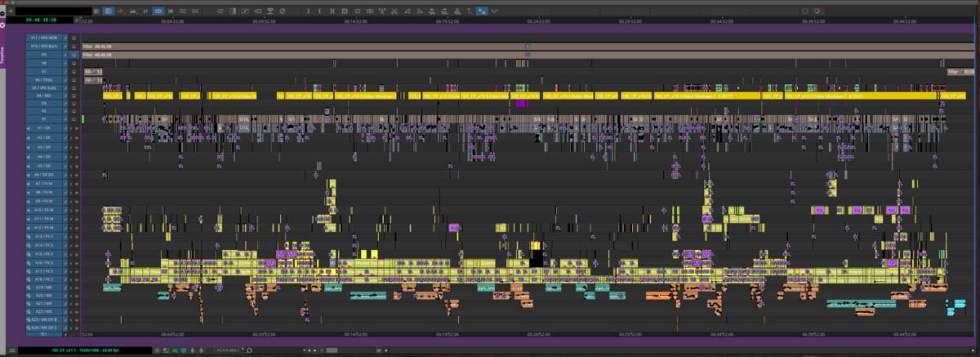Click the T title tool icon
The image size is (980, 357).
click(x=468, y=11)
